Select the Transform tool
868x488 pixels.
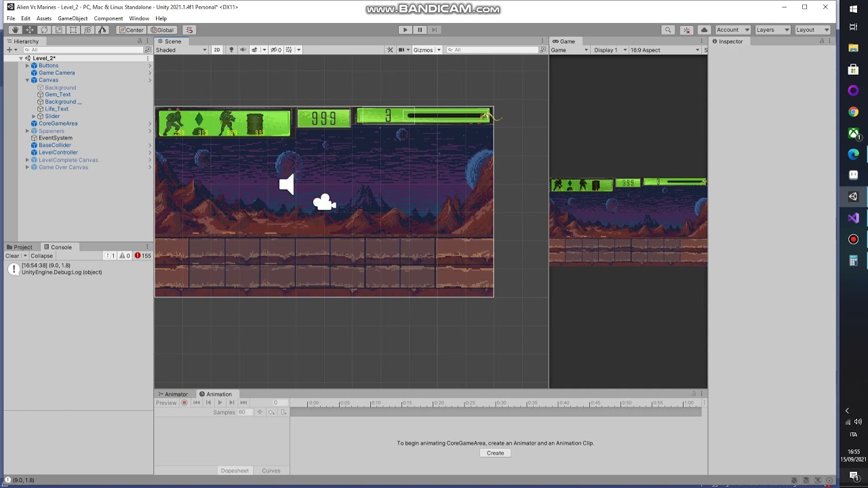(87, 30)
